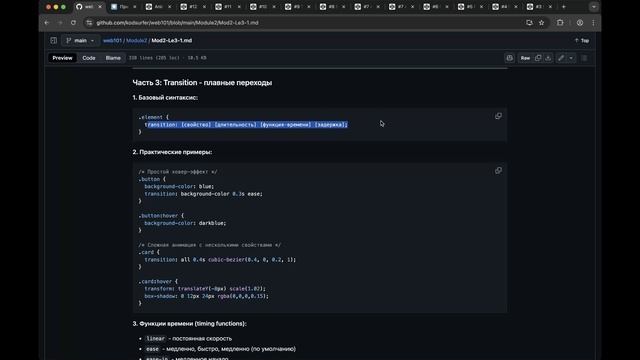Go back to the previous page
The height and width of the screenshot is (360, 640).
(47, 23)
